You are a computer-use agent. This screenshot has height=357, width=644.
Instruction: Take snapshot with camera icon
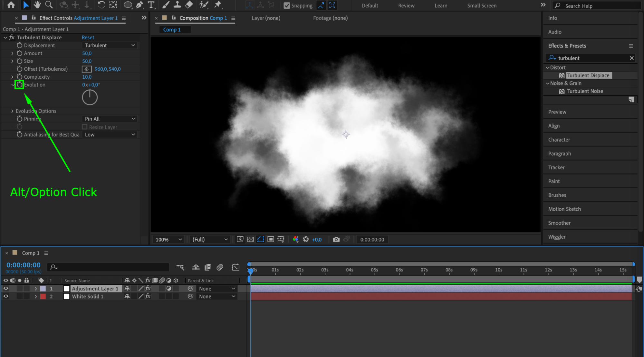click(x=336, y=239)
